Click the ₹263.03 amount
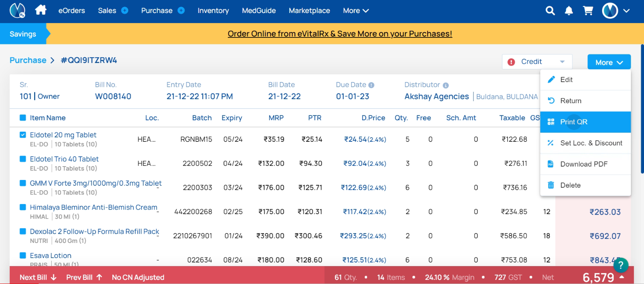Viewport: 644px width, 284px height. point(605,212)
